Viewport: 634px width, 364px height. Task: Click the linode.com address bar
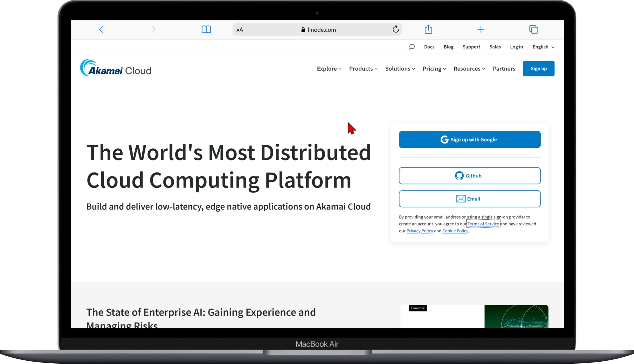(x=317, y=29)
